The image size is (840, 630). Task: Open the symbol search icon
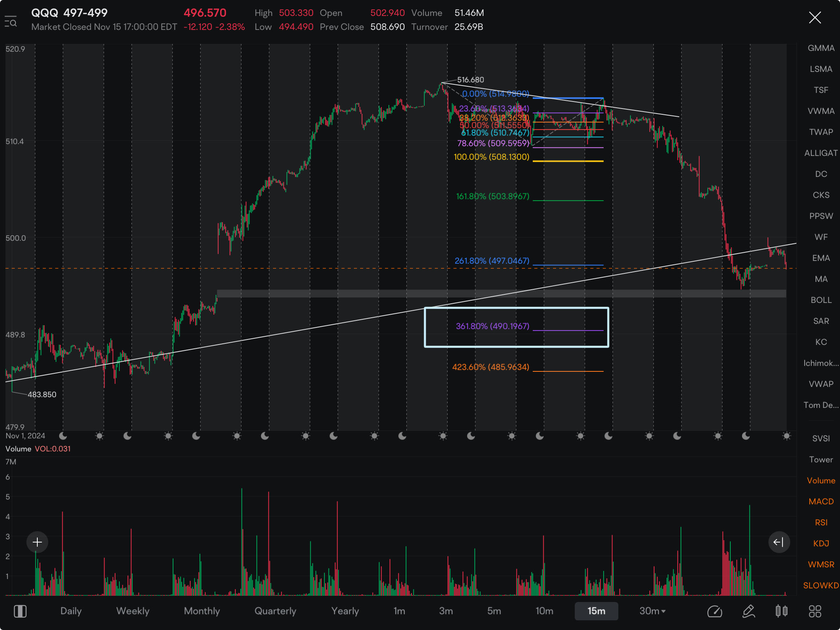(10, 21)
